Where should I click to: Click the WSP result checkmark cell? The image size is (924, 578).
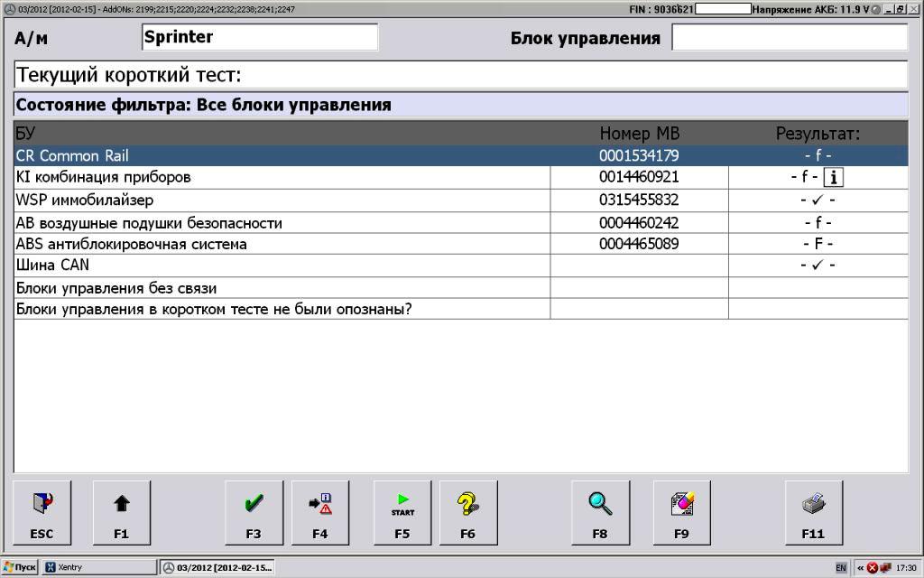tap(818, 200)
